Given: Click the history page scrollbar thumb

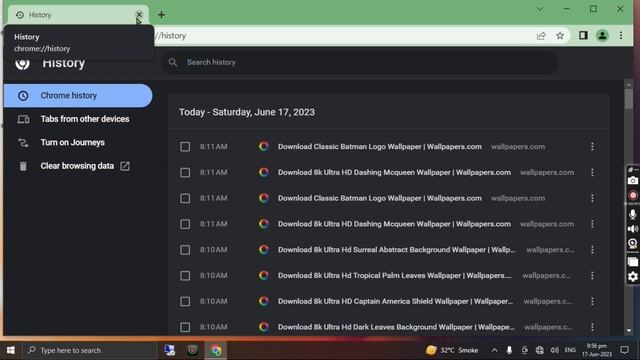Looking at the screenshot, I should pos(629,99).
